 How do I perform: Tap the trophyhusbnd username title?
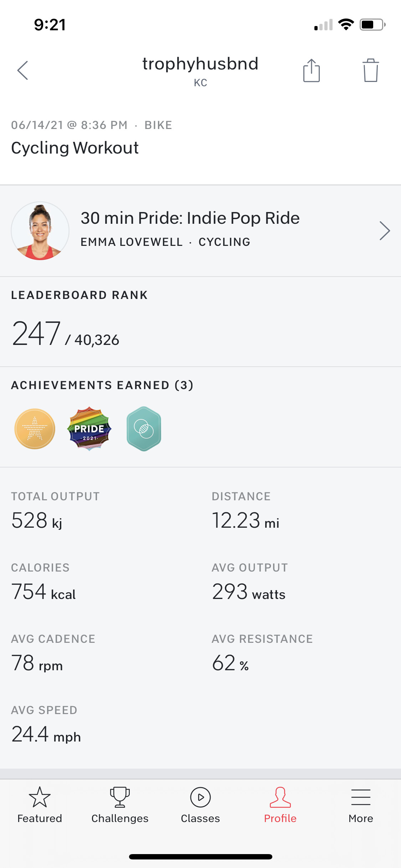click(200, 64)
